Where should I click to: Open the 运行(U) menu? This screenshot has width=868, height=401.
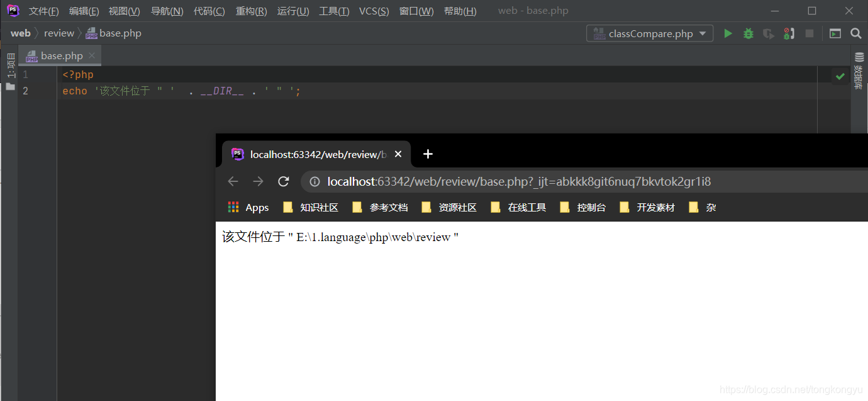coord(293,11)
